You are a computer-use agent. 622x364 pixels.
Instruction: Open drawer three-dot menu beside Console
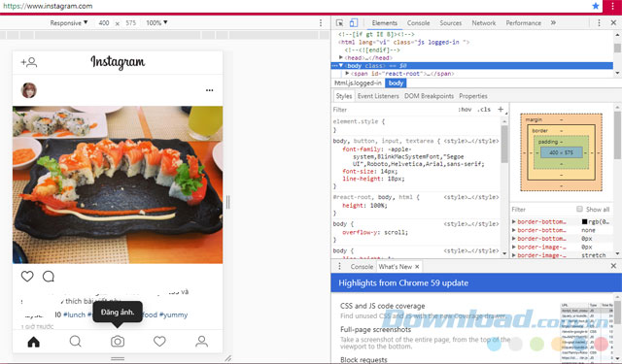tap(339, 267)
